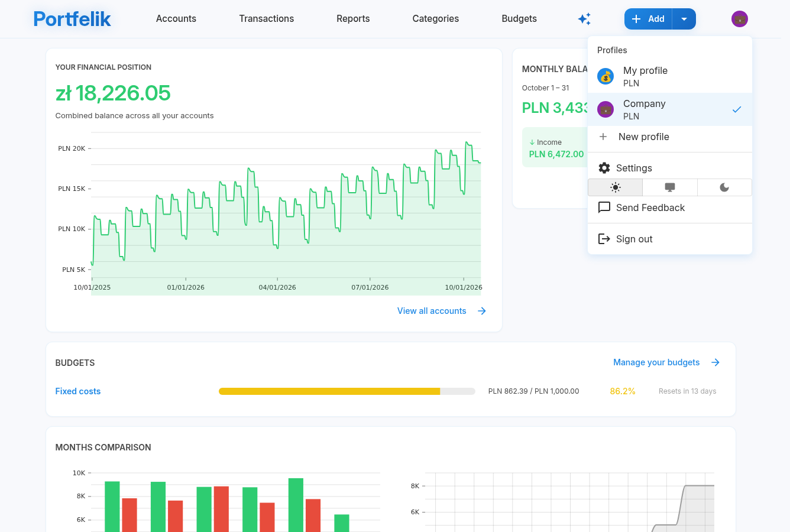Select the system theme monitor button
The height and width of the screenshot is (532, 790).
tap(670, 187)
